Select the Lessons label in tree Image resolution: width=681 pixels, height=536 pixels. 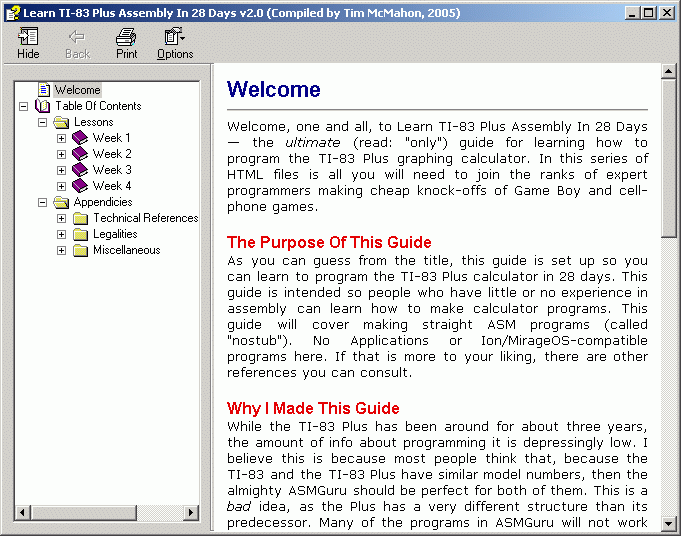point(93,122)
